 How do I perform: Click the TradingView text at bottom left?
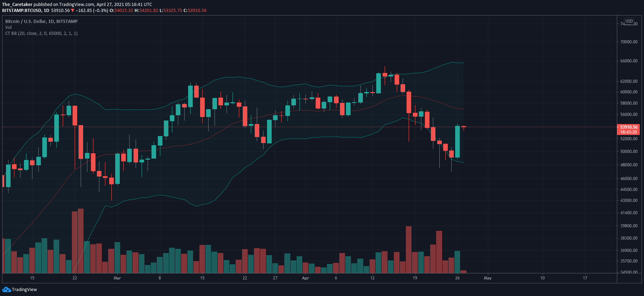[x=24, y=290]
